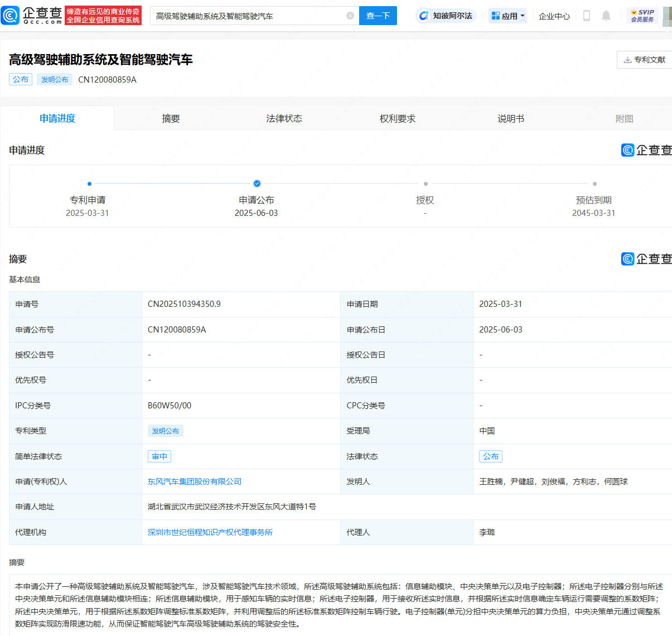Image resolution: width=672 pixels, height=636 pixels.
Task: Click the 申请(专利权)人 label cell
Action: [x=76, y=481]
